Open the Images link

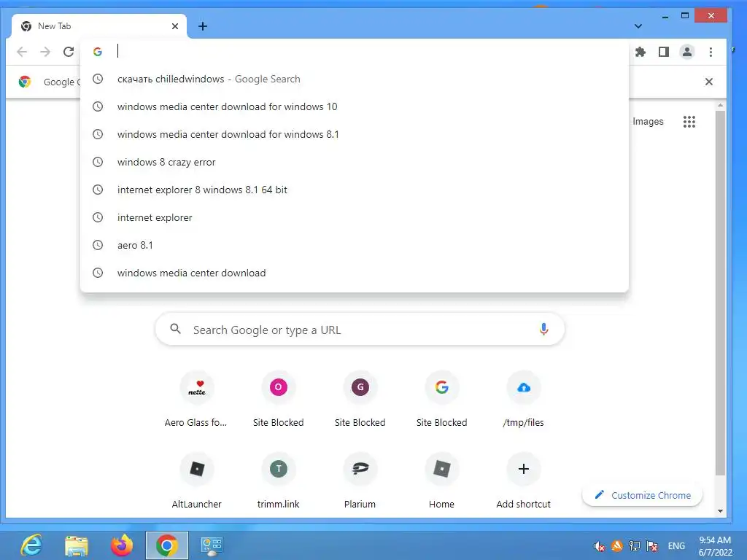click(648, 122)
